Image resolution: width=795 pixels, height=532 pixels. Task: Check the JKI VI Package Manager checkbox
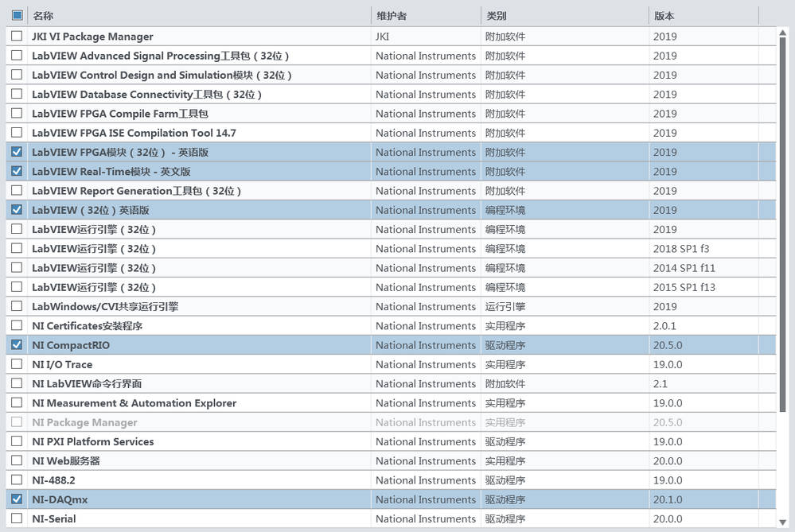pyautogui.click(x=17, y=36)
